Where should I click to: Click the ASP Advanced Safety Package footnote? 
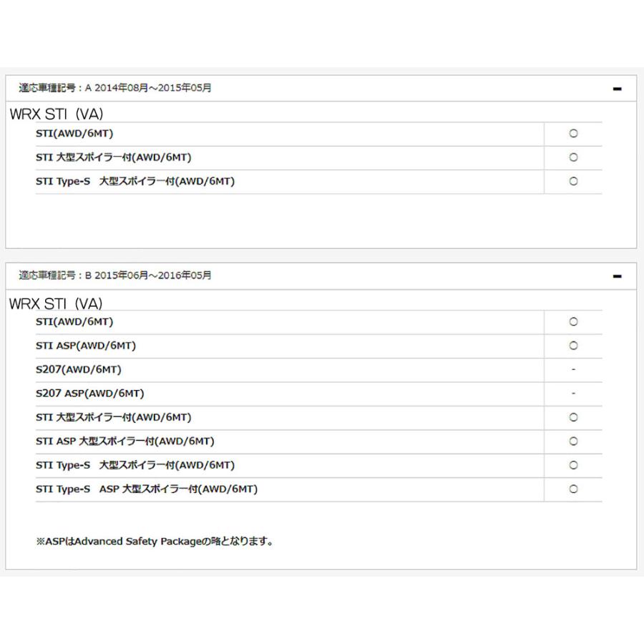point(155,542)
